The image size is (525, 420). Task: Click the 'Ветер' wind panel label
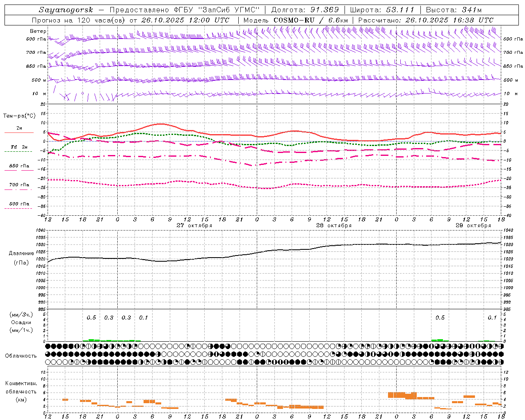pos(38,31)
